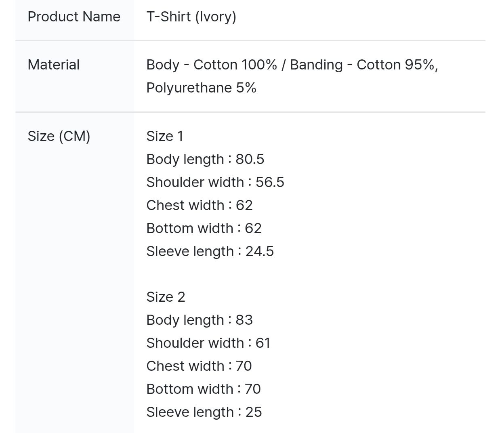Click the Product Name row label
504x433 pixels.
point(74,17)
